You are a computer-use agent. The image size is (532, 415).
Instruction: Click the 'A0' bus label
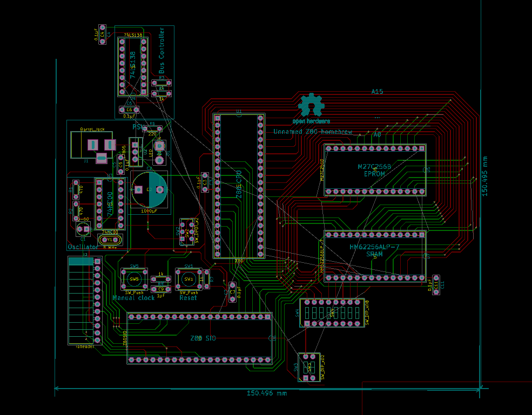click(x=377, y=134)
